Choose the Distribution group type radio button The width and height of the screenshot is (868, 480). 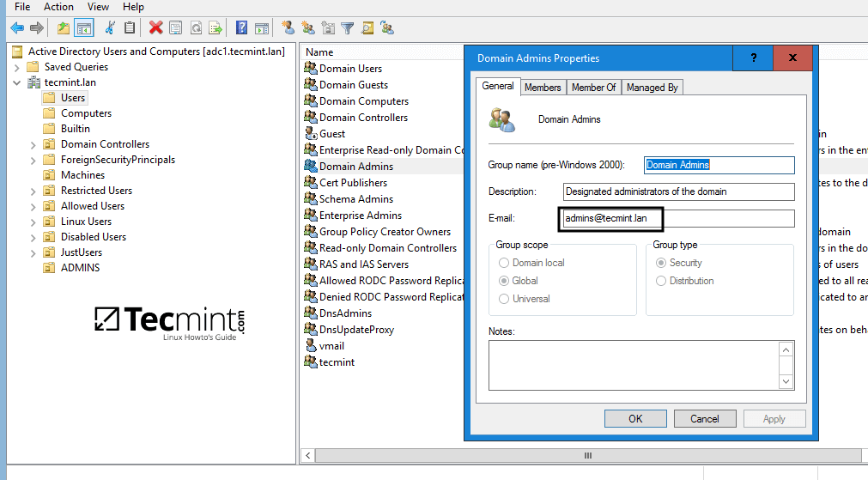click(661, 281)
